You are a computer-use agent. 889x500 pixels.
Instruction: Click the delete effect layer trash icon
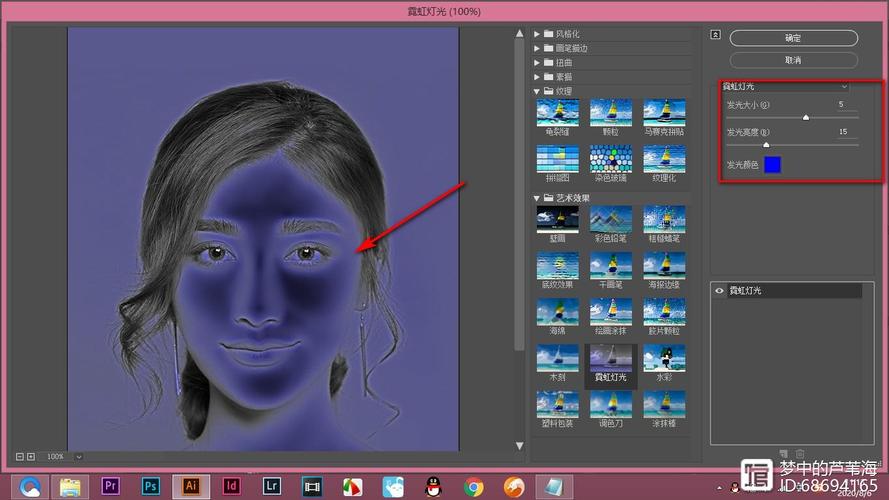point(799,455)
